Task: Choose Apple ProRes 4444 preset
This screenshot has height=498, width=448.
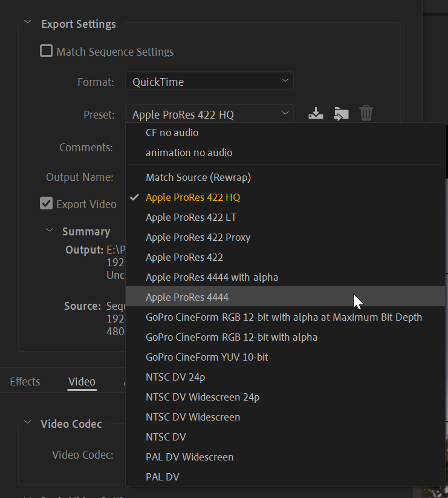Action: (x=187, y=297)
